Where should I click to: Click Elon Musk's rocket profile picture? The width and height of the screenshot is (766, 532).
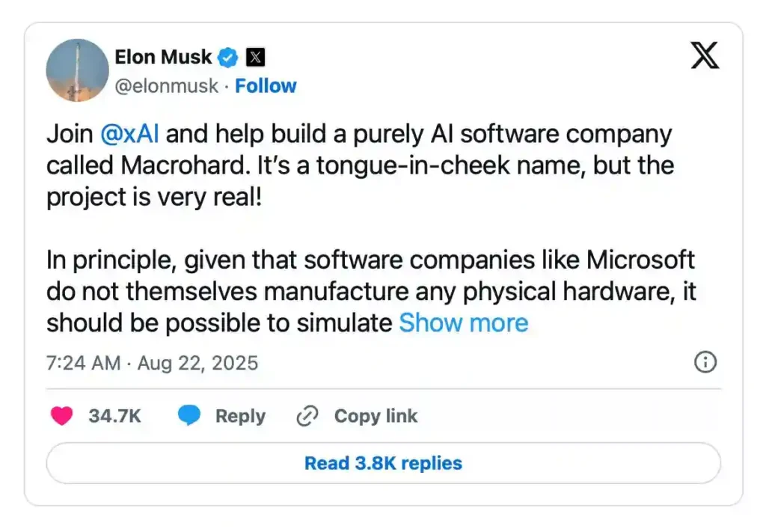point(77,70)
